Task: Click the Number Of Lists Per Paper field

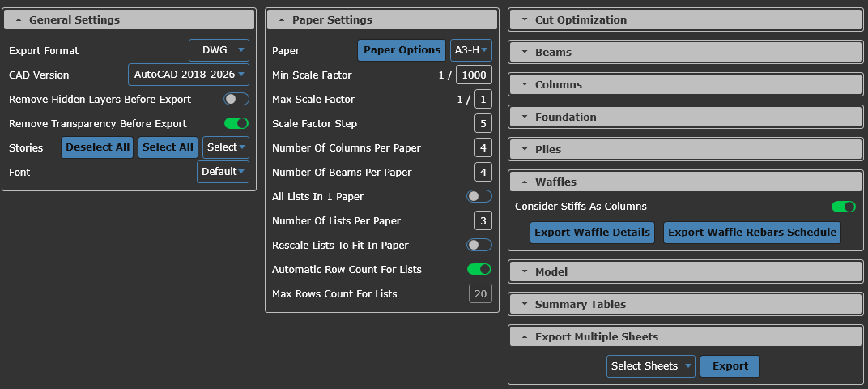Action: [483, 220]
